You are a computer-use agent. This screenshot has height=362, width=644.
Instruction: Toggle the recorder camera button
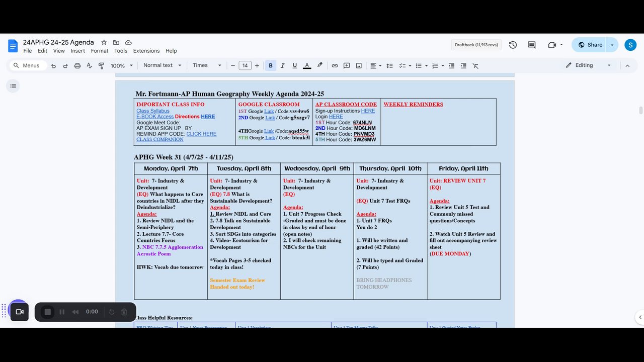(x=20, y=312)
